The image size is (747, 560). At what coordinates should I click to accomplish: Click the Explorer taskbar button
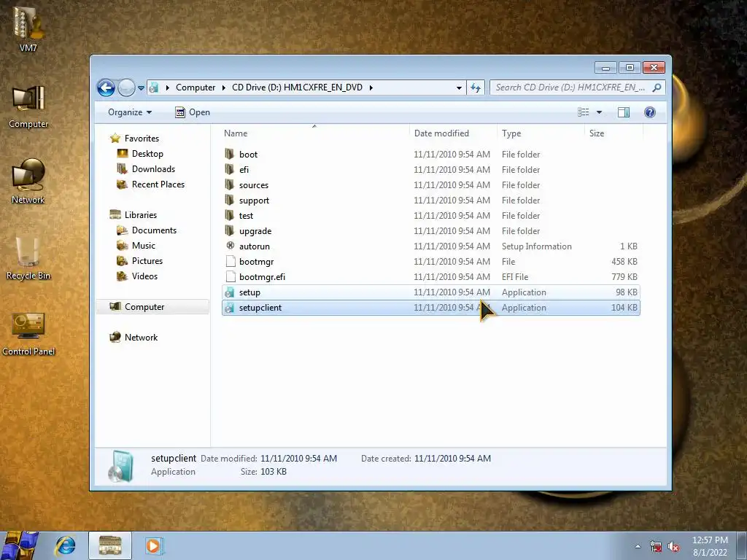(110, 545)
